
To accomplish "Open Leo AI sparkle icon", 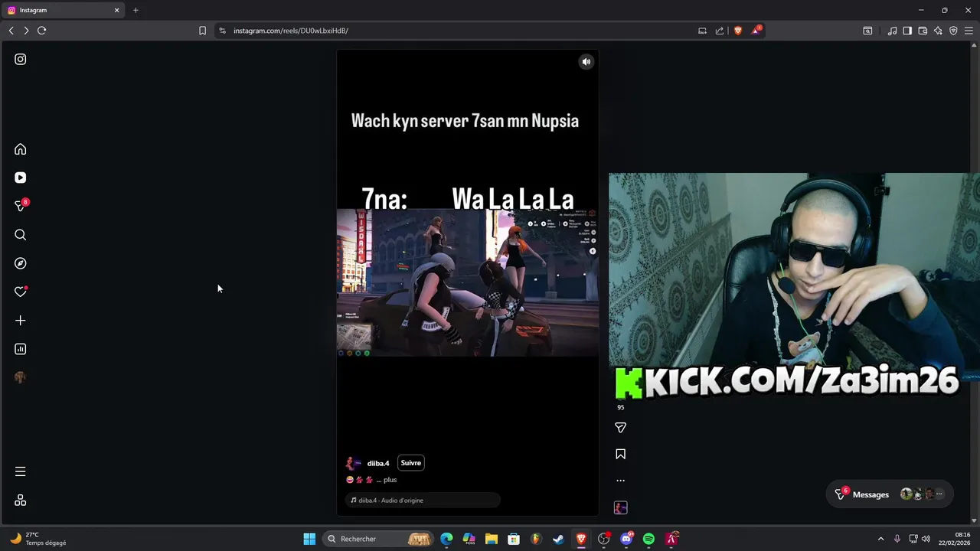I will [938, 31].
